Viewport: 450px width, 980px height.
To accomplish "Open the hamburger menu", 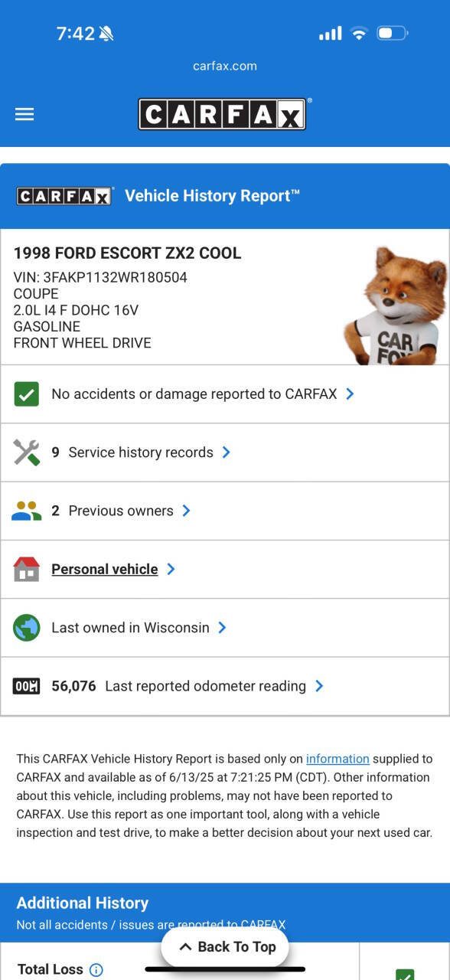I will pyautogui.click(x=24, y=114).
